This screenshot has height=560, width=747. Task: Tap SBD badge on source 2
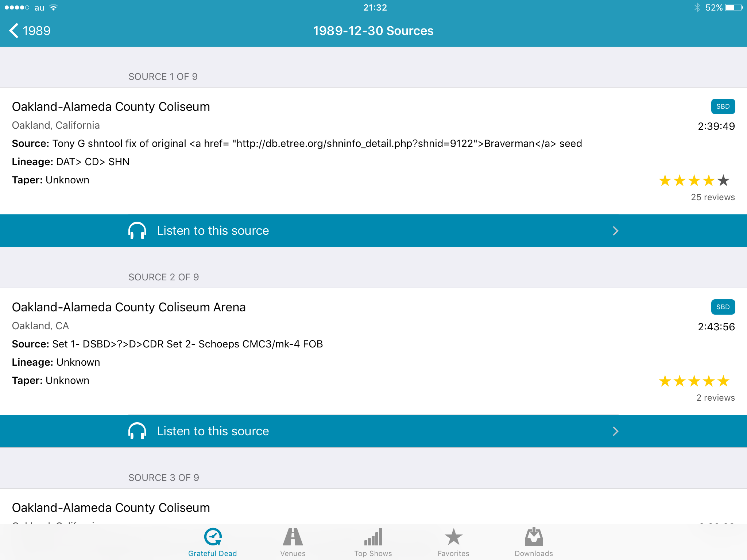point(723,307)
